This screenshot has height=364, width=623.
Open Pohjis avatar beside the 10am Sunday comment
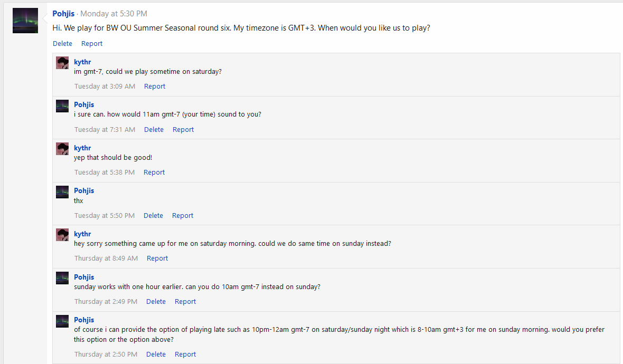coord(62,278)
